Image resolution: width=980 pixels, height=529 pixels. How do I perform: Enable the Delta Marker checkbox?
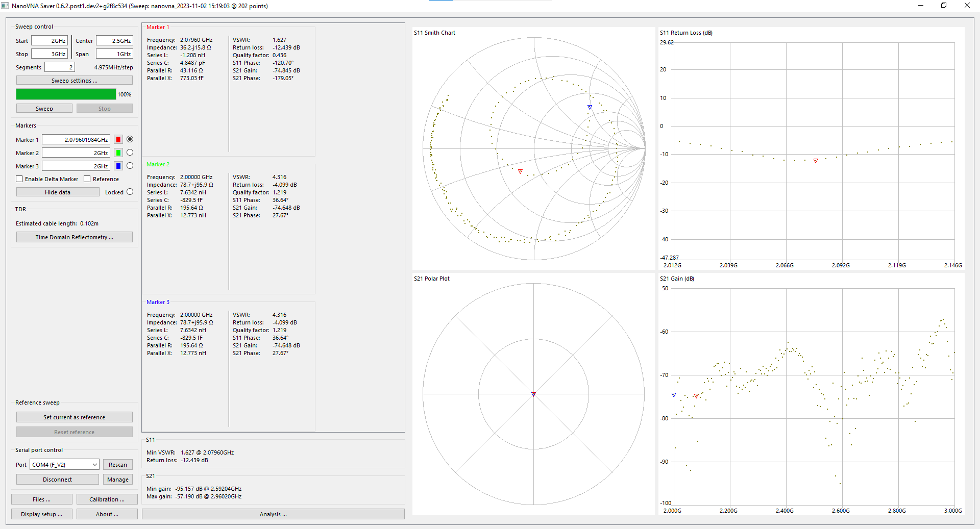pos(19,179)
